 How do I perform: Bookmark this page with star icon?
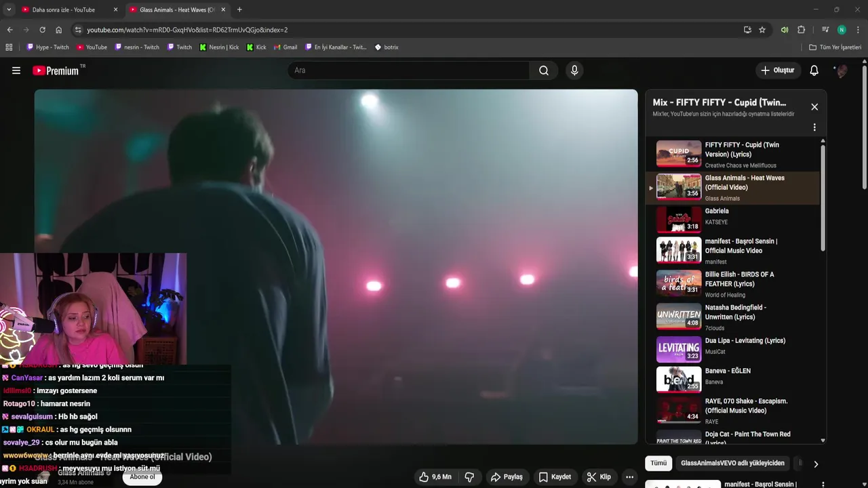coord(762,30)
